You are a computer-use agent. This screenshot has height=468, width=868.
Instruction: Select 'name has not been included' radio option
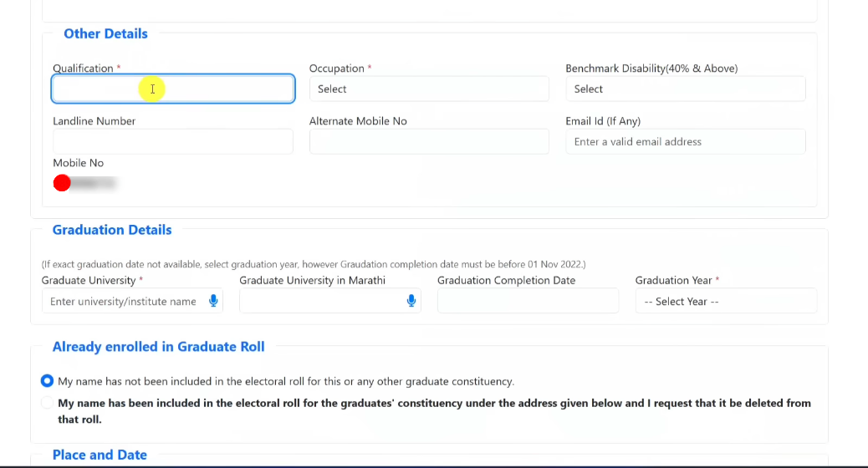[x=47, y=381]
